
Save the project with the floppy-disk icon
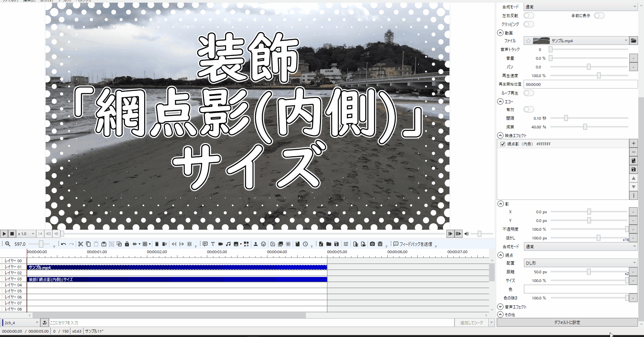click(x=336, y=244)
